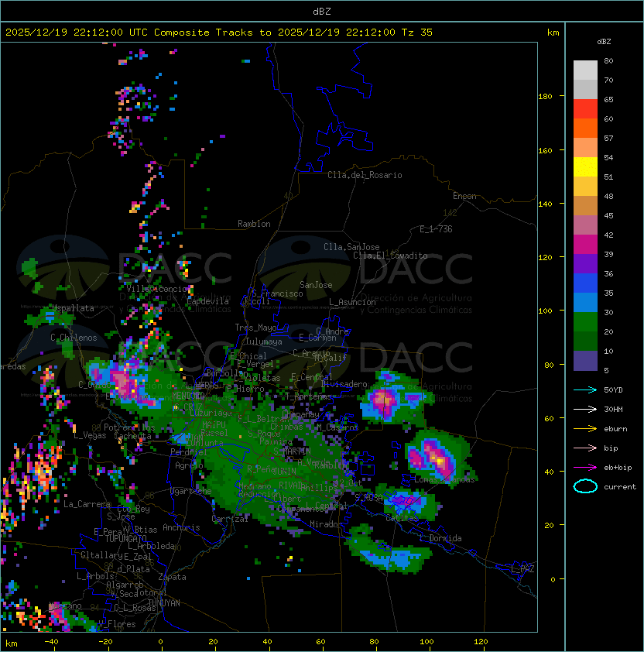Screen dimensions: 644x652
Task: Click the 'Uspallata' location label
Action: point(73,308)
